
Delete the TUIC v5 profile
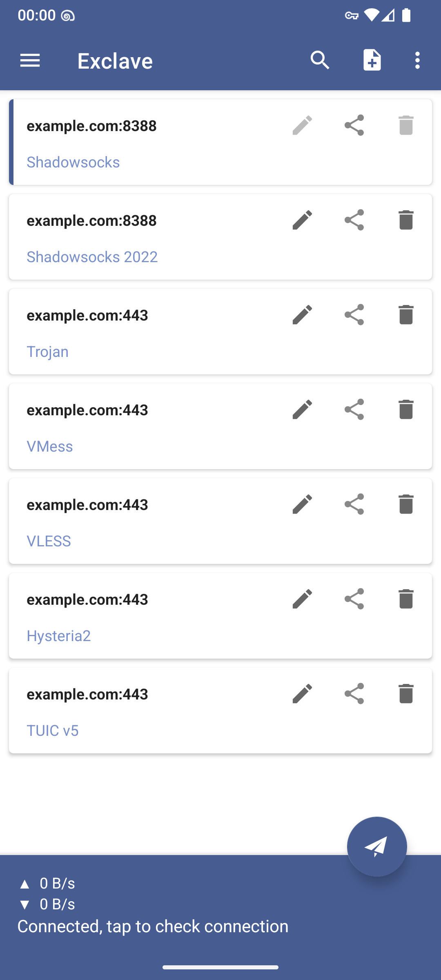[406, 694]
